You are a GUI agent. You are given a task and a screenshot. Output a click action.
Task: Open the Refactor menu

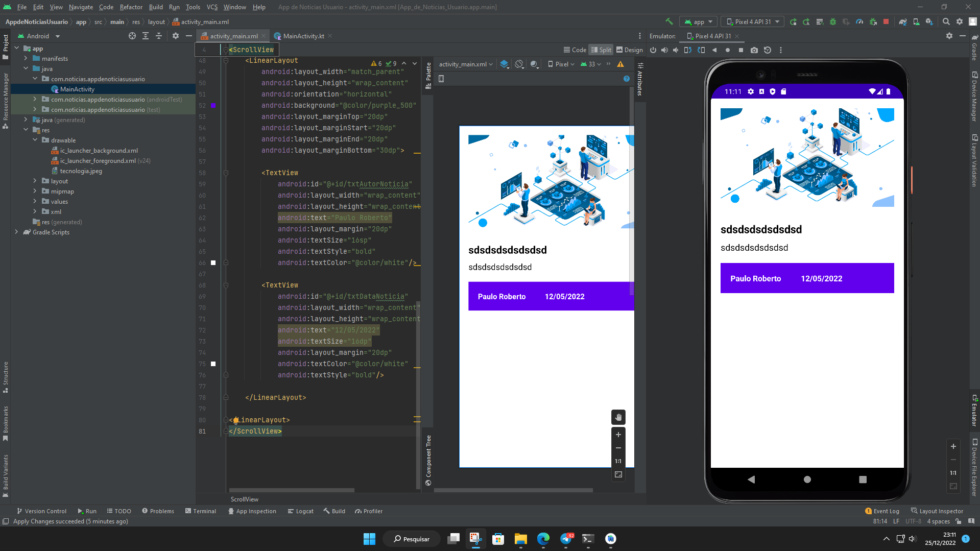coord(131,7)
